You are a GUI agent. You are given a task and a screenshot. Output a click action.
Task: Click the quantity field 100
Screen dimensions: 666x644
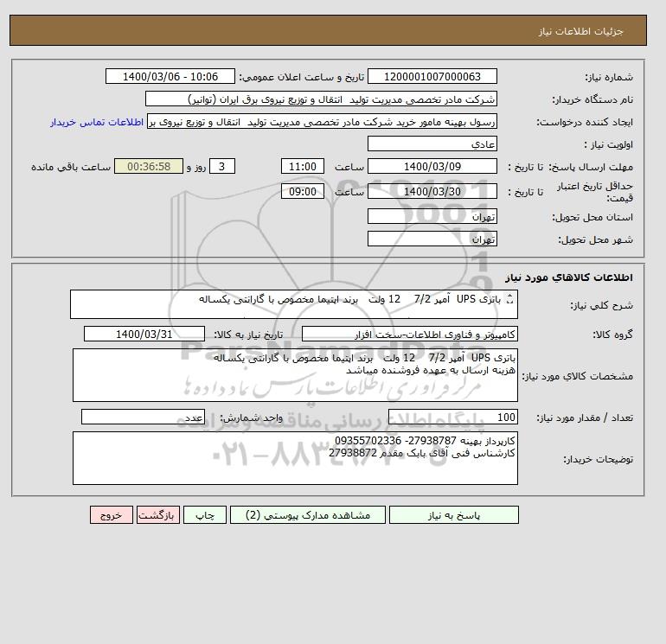(452, 417)
